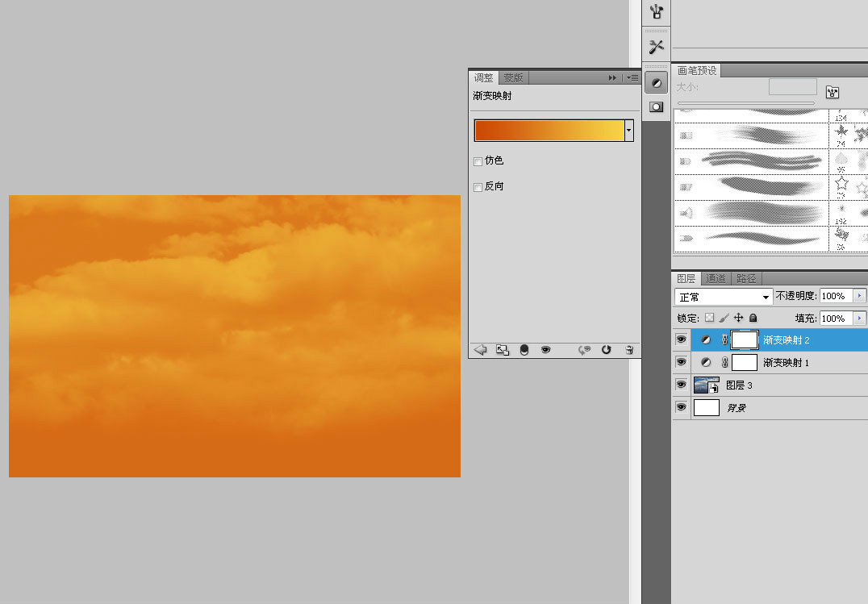Select the 渐变映射 1 layer name
Image resolution: width=868 pixels, height=604 pixels.
(786, 363)
